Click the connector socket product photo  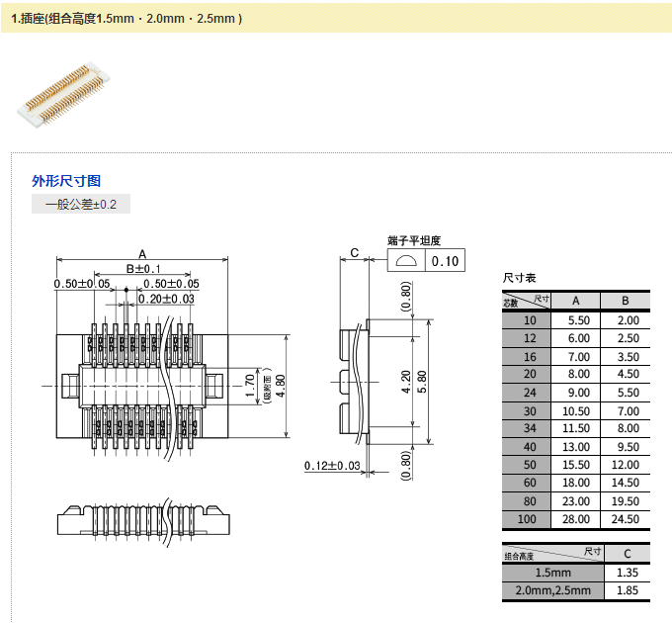coord(59,95)
